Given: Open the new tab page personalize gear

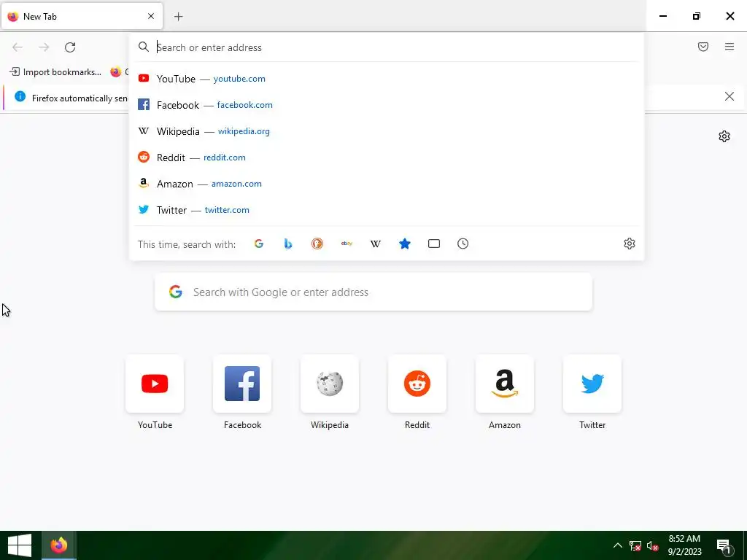Looking at the screenshot, I should click(x=724, y=136).
